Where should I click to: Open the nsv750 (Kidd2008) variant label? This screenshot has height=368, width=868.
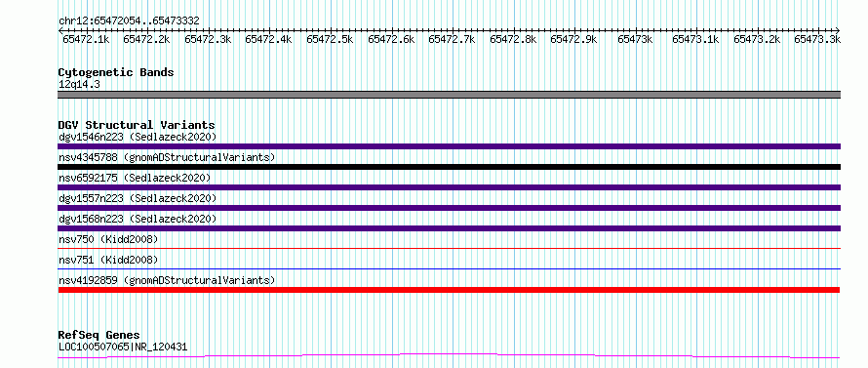108,239
